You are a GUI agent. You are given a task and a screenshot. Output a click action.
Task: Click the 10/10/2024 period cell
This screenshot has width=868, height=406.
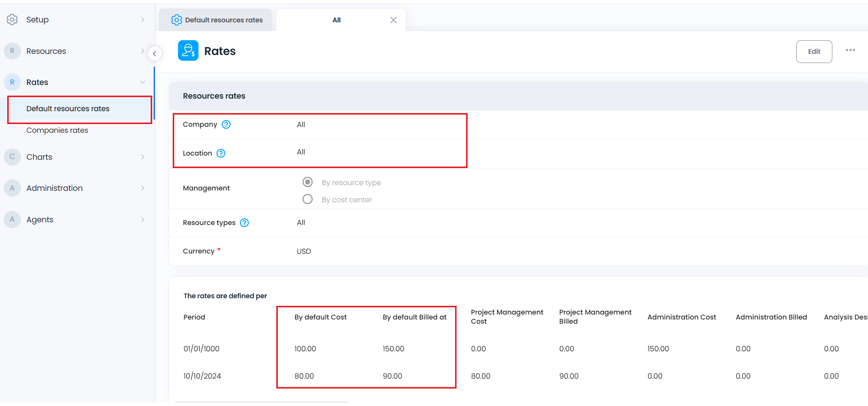(202, 376)
